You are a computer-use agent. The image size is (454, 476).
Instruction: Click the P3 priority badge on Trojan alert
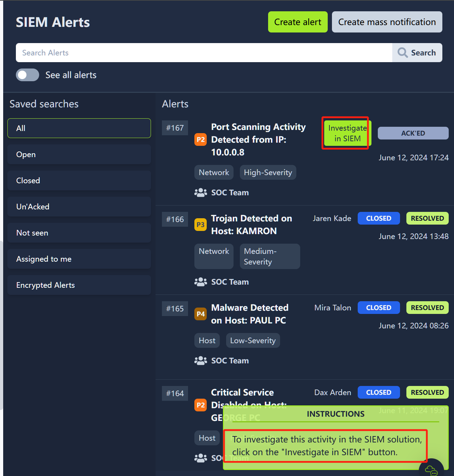200,225
